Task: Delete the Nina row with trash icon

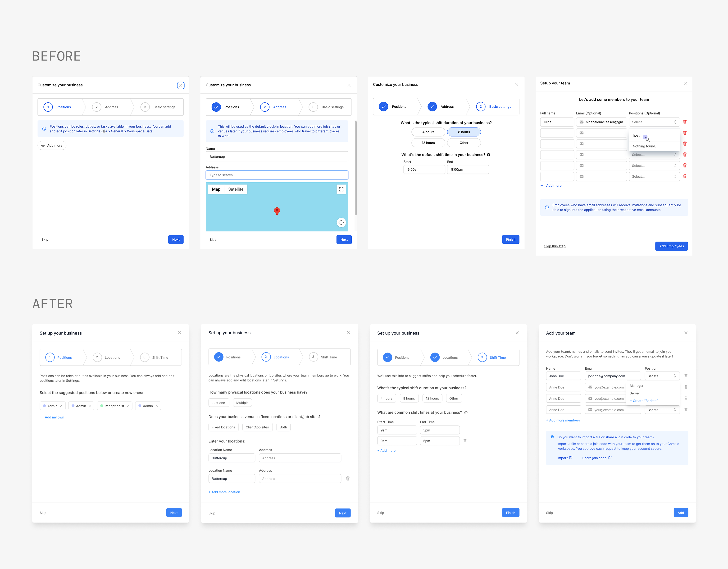Action: coord(685,122)
